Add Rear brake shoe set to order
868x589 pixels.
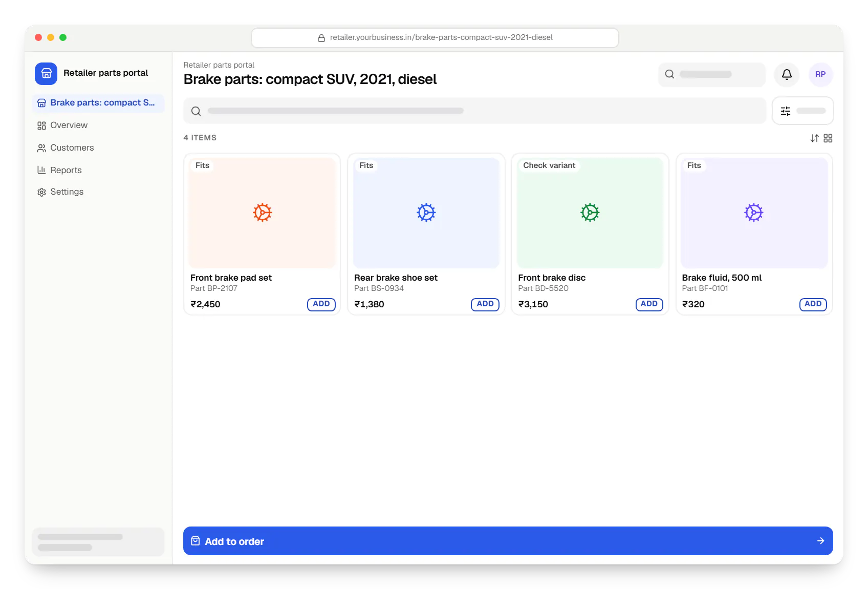(485, 304)
